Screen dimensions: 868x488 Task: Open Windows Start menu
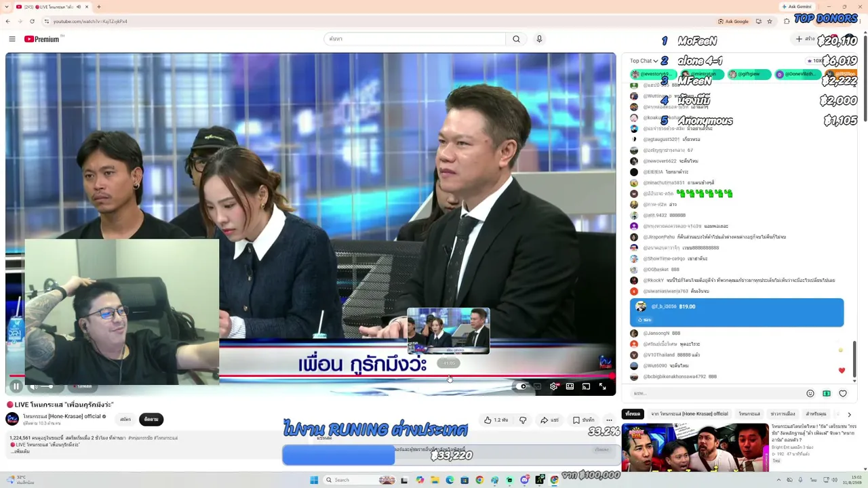[314, 480]
